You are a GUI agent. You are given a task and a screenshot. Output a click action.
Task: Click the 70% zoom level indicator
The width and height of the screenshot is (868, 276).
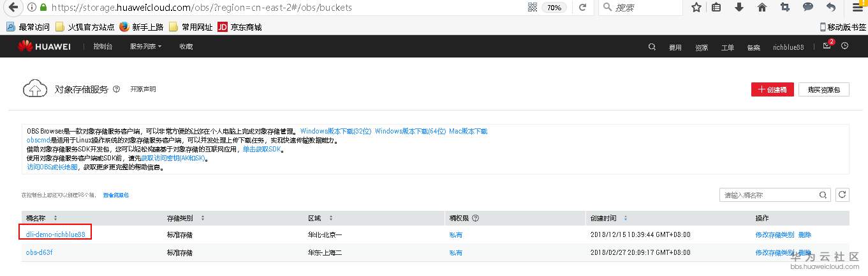[x=554, y=8]
